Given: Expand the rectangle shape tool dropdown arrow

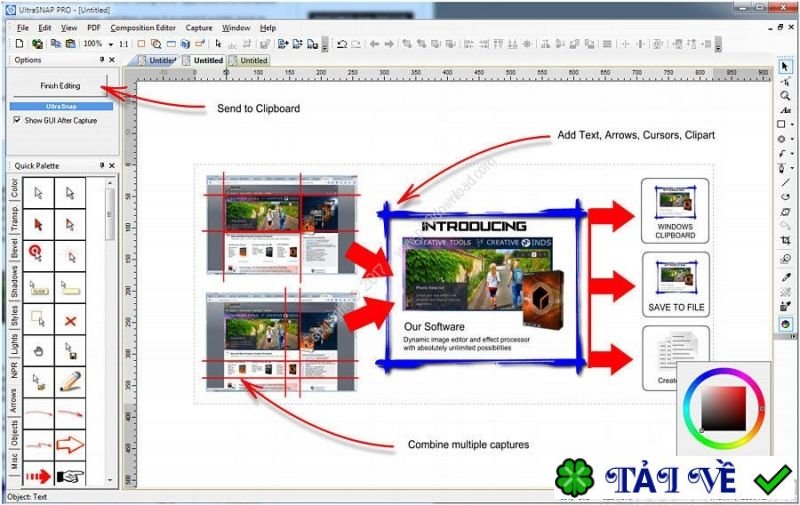Looking at the screenshot, I should (792, 124).
